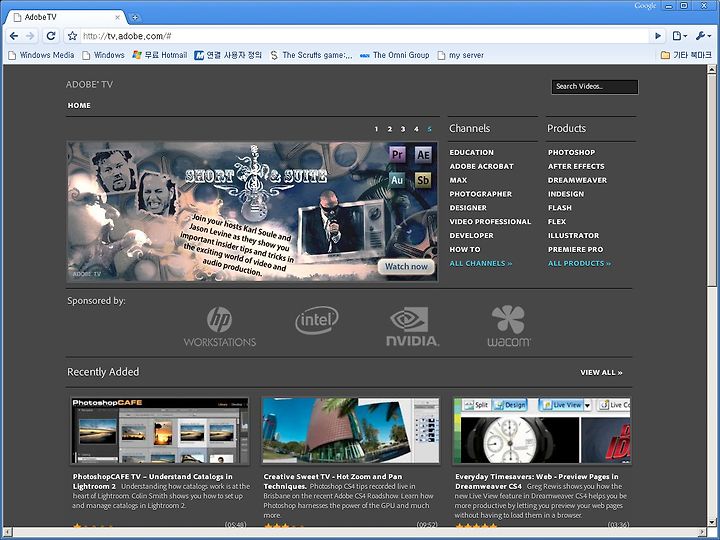Open the Hotmail bookmark
This screenshot has width=720, height=540.
(x=160, y=55)
